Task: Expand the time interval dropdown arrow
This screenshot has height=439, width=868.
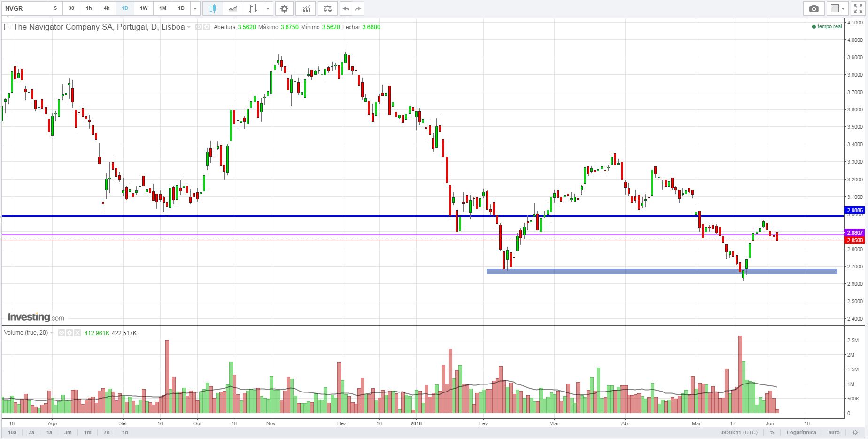Action: [x=195, y=8]
